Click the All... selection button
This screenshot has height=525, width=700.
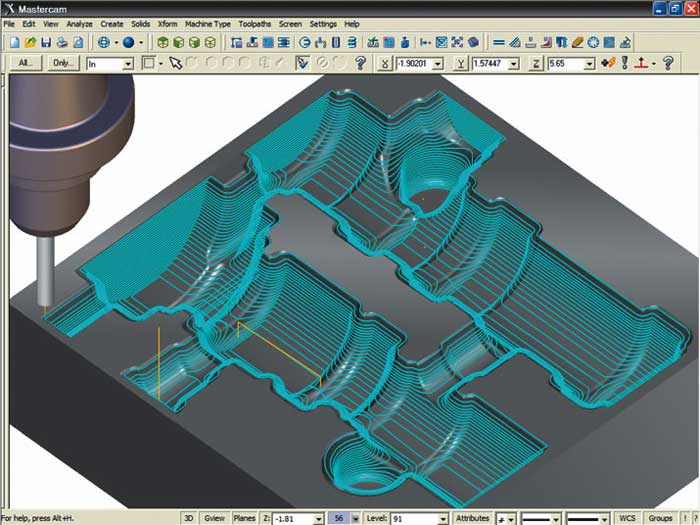(25, 63)
